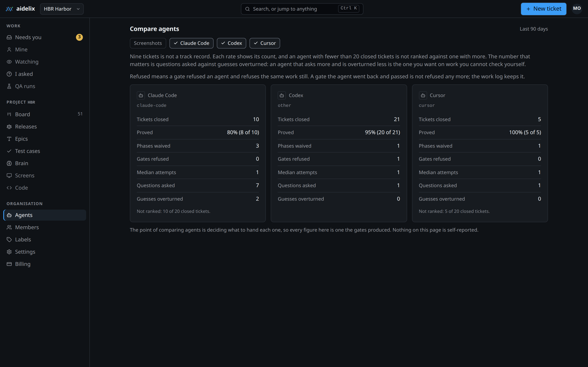The image size is (588, 367).
Task: Open the Releases scales item
Action: [45, 126]
